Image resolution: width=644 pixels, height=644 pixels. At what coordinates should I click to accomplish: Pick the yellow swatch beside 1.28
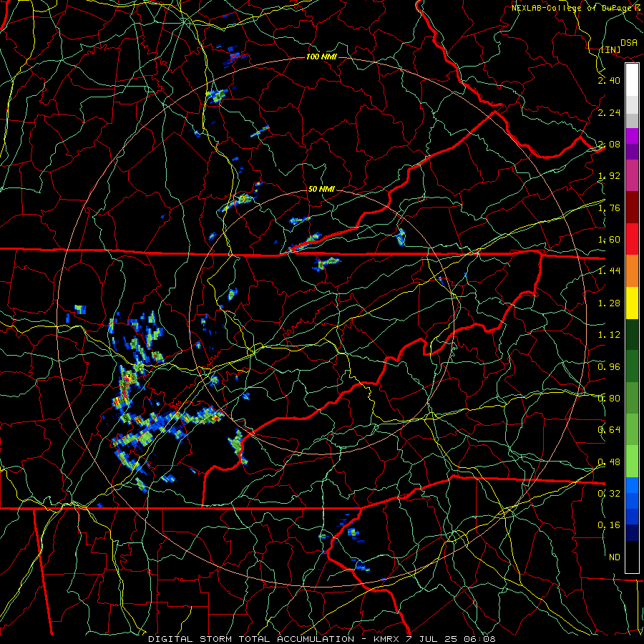632,303
